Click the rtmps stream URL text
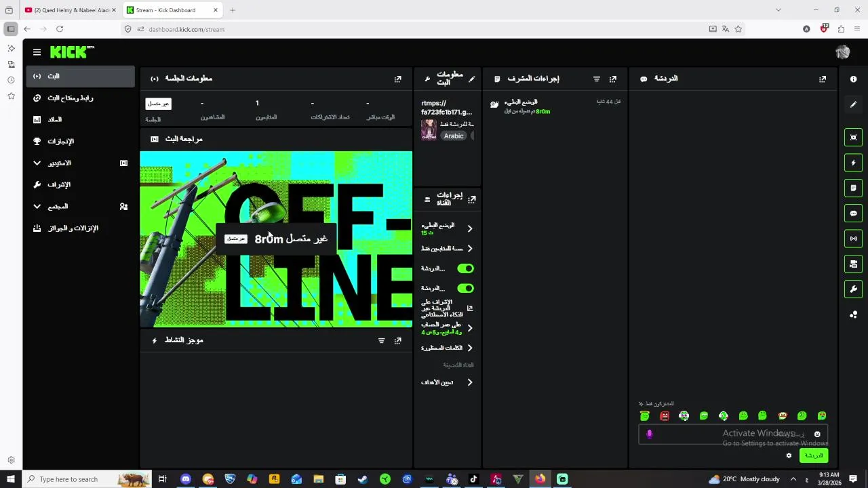 pyautogui.click(x=446, y=108)
